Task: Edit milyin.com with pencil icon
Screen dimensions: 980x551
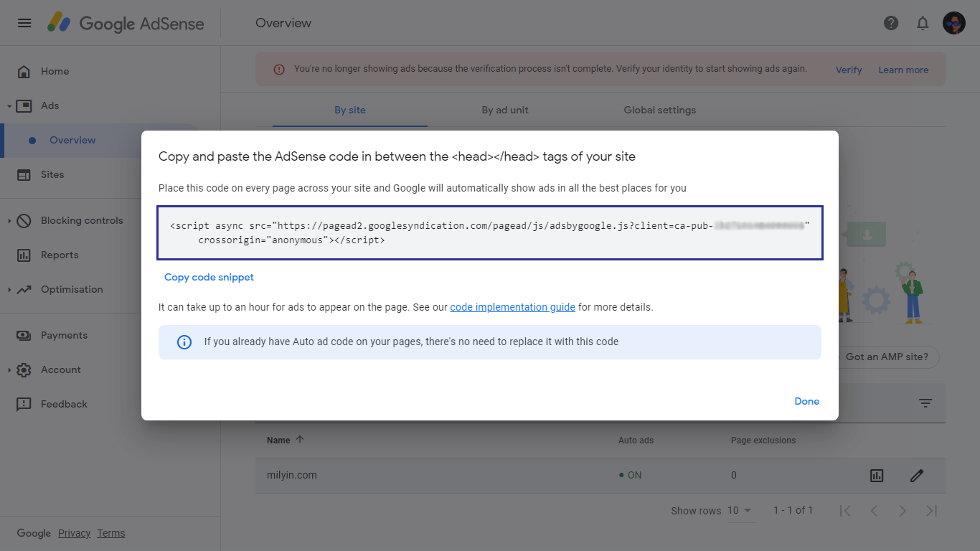Action: (916, 475)
